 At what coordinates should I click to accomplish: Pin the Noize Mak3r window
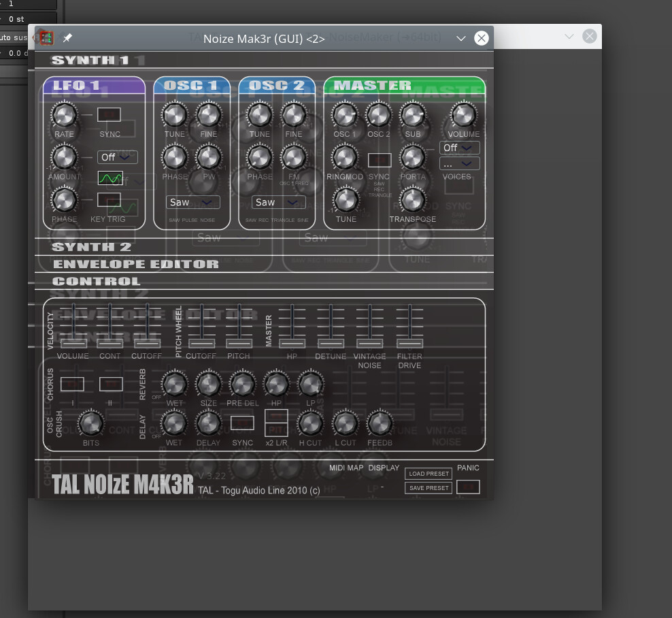point(67,37)
